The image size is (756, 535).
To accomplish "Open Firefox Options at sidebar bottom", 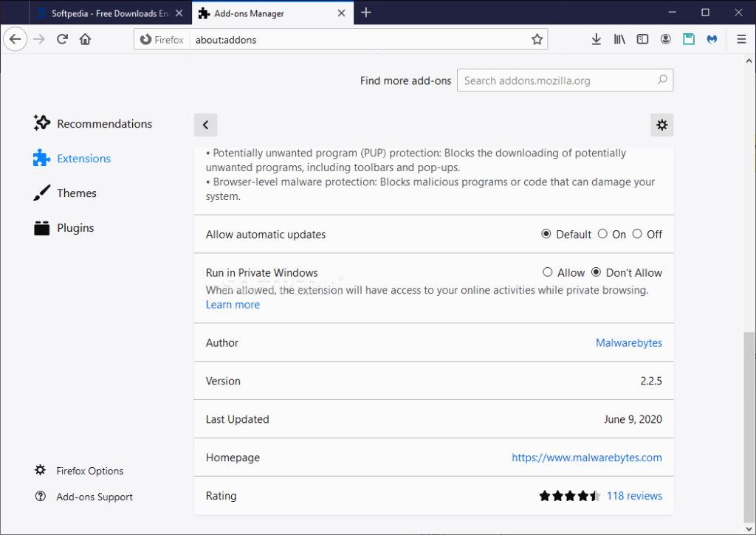I will click(80, 470).
